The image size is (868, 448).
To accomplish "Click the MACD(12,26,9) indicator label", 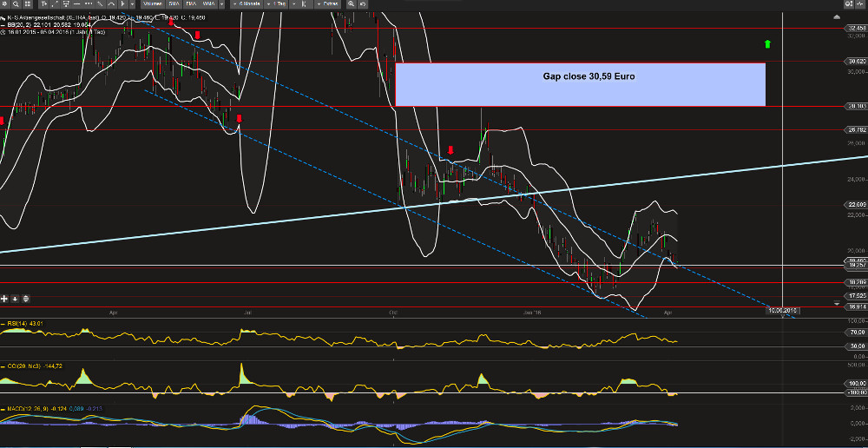I will [28, 409].
